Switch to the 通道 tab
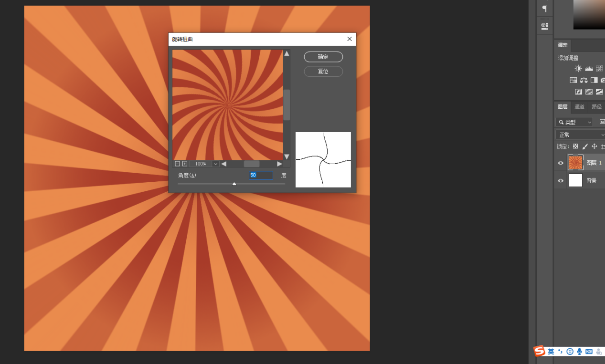 (x=579, y=107)
